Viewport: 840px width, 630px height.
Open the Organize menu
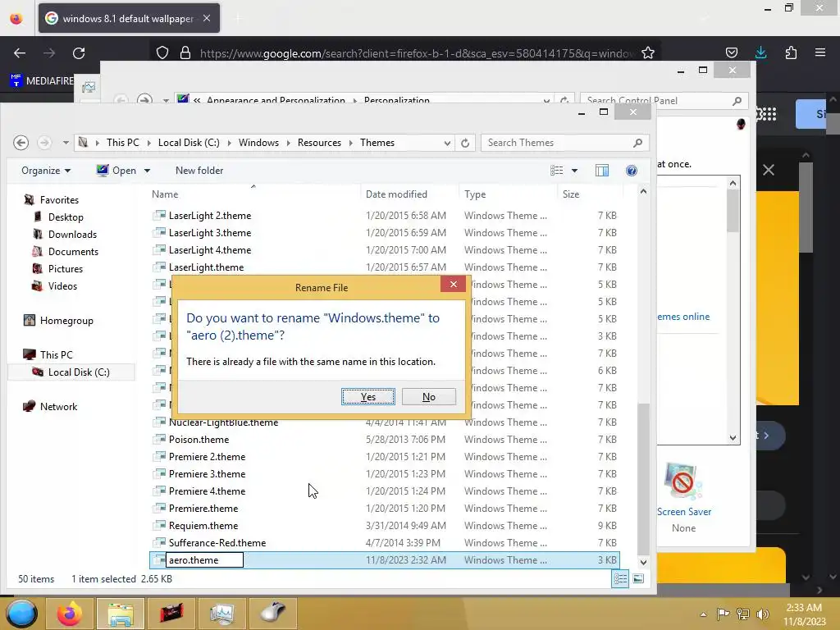click(x=46, y=171)
